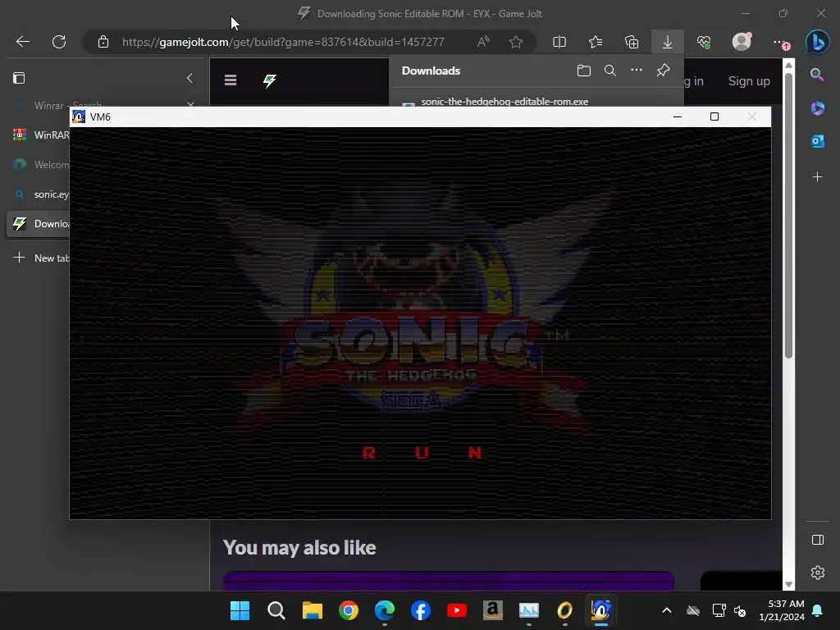Open Browser essentials heart icon
This screenshot has height=630, width=840.
point(704,42)
